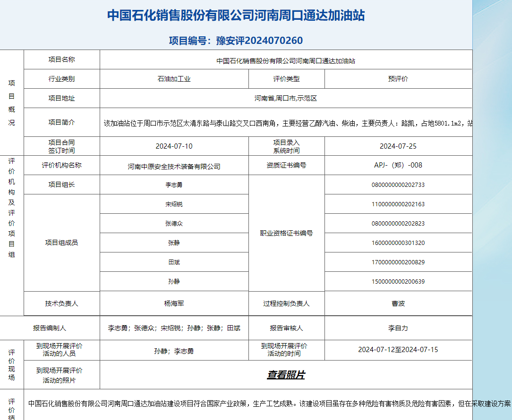Image resolution: width=512 pixels, height=420 pixels.
Task: Click system entry date 2024-07-25
Action: (398, 146)
